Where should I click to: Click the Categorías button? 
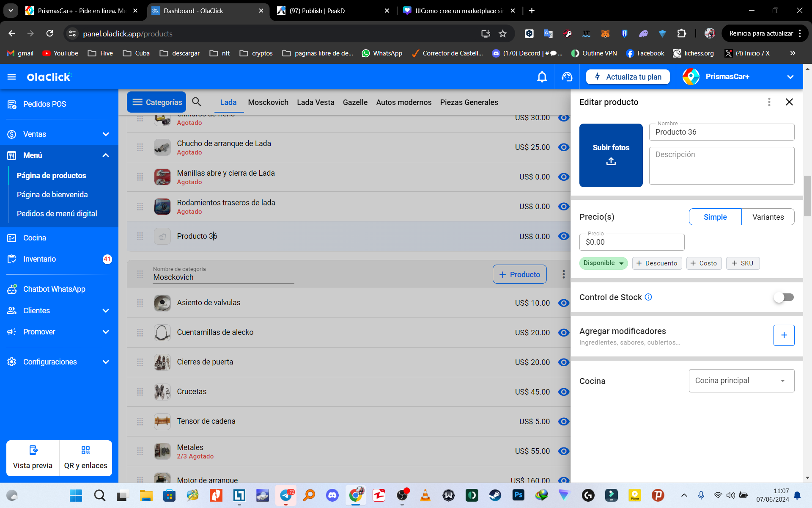(x=156, y=102)
